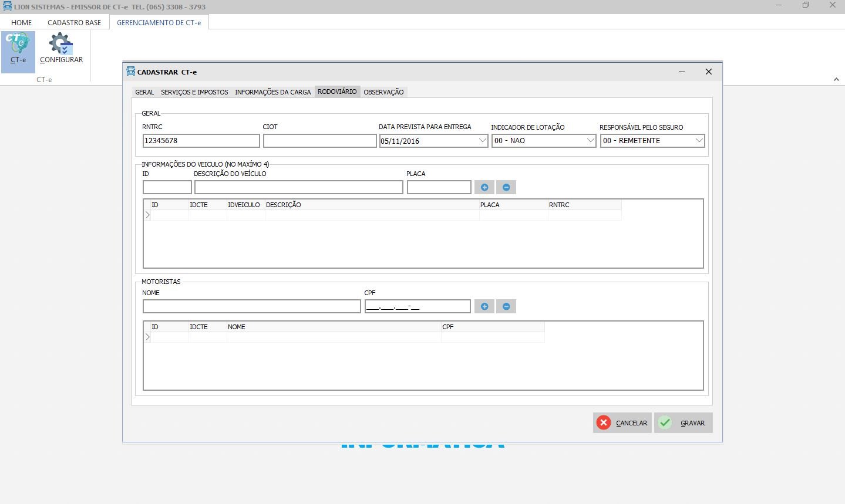Click the driver NOME input field

coord(252,306)
